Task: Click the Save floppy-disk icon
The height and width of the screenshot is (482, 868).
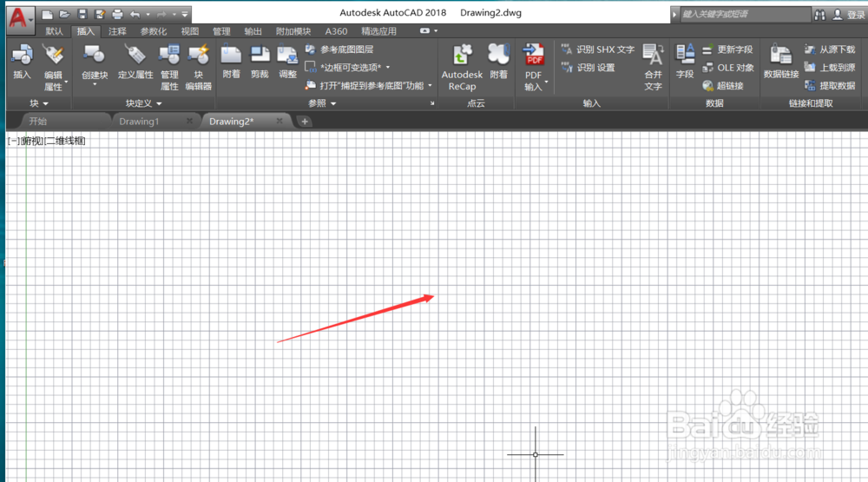Action: coord(82,15)
